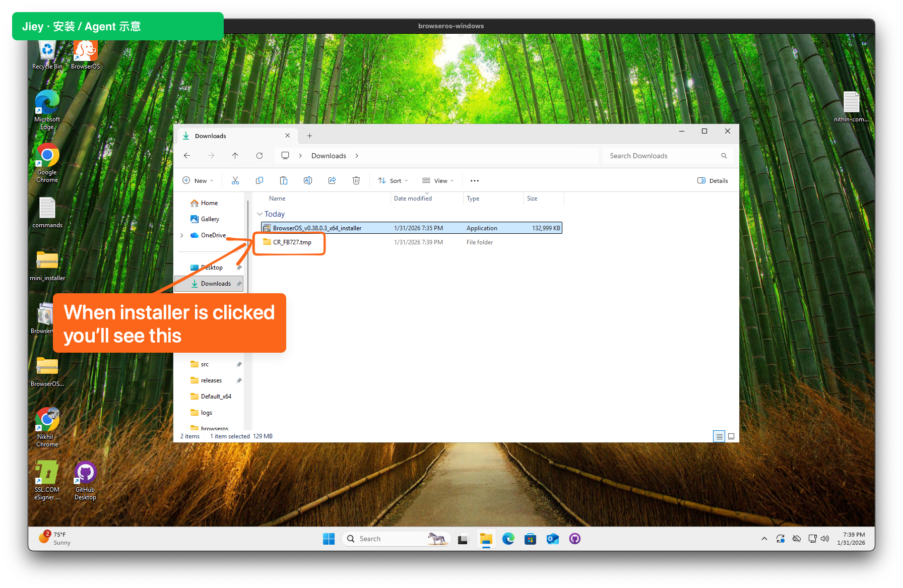Expand the chevron after Downloads in address bar

click(x=357, y=156)
